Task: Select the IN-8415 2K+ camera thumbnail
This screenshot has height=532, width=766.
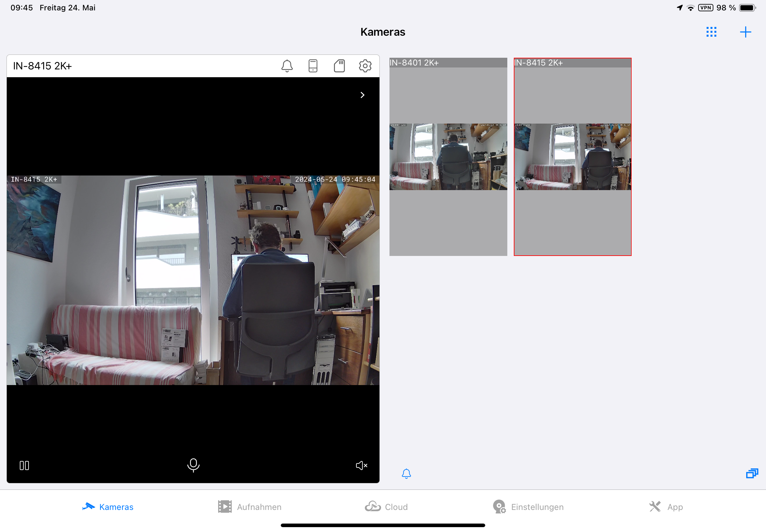Action: coord(572,157)
